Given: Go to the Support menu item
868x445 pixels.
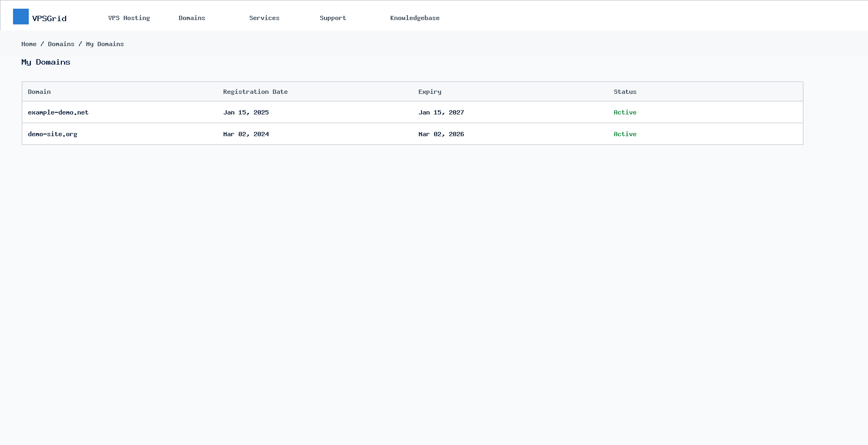Looking at the screenshot, I should click(x=333, y=18).
